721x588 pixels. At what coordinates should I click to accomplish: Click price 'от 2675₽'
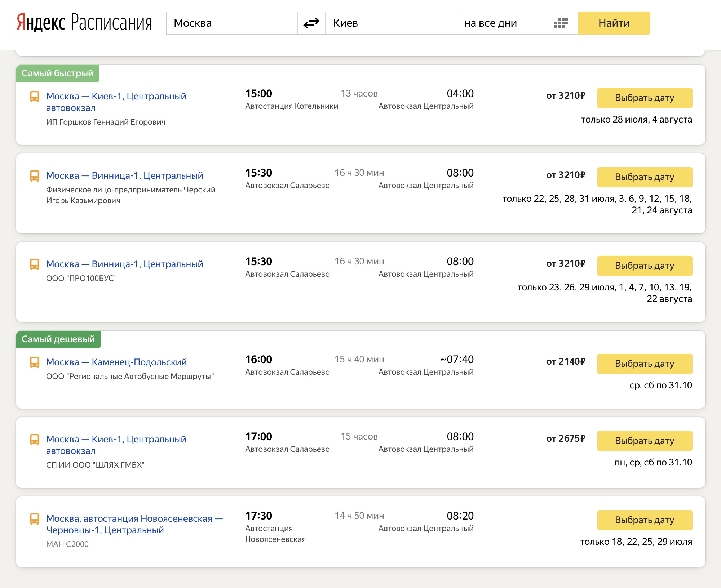[x=566, y=438]
